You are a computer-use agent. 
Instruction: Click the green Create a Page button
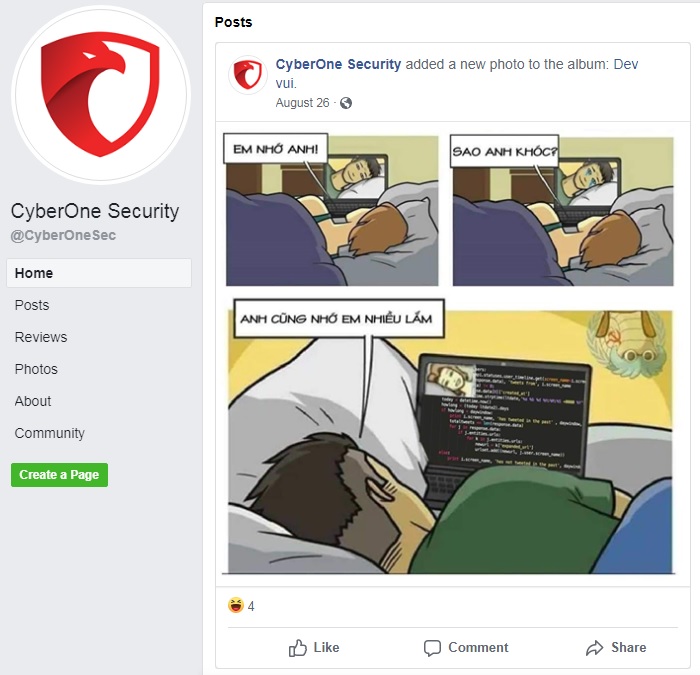(x=59, y=475)
